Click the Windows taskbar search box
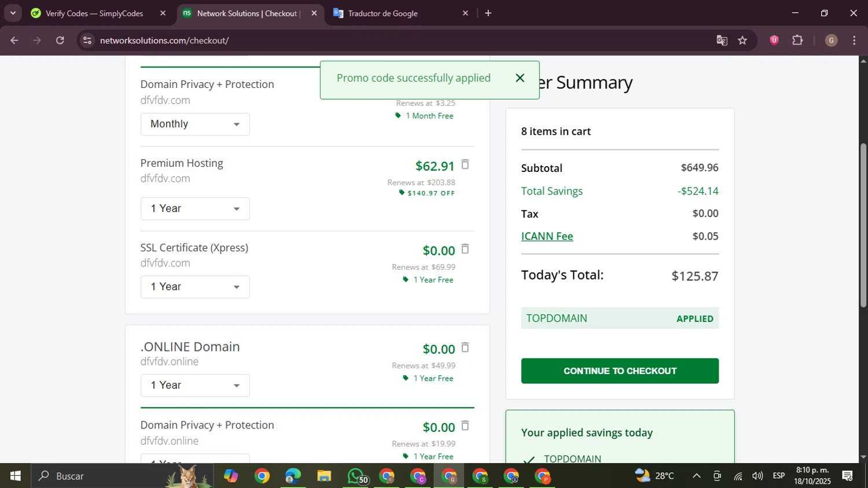The height and width of the screenshot is (488, 868). pos(122,476)
